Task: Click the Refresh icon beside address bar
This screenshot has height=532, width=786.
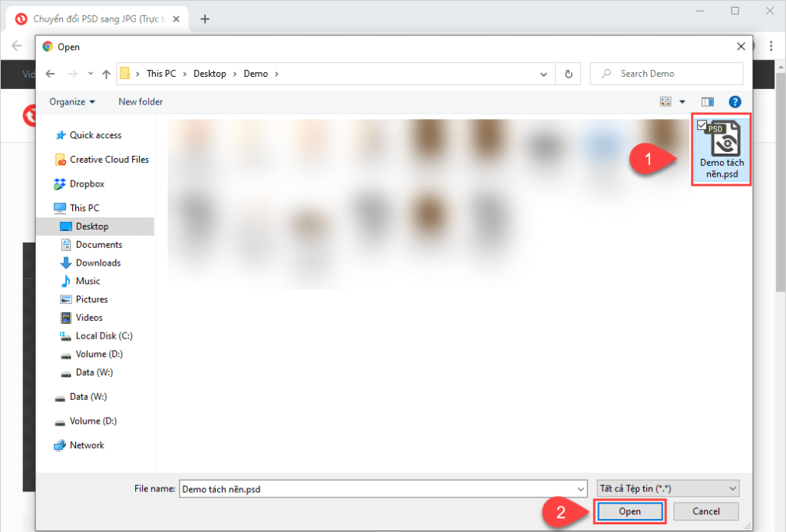Action: coord(568,74)
